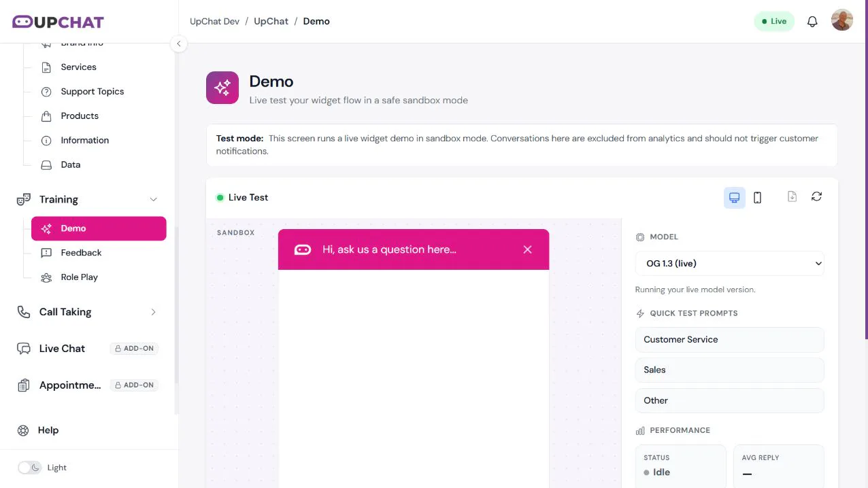
Task: Click the SANDBOX label
Action: [x=236, y=232]
